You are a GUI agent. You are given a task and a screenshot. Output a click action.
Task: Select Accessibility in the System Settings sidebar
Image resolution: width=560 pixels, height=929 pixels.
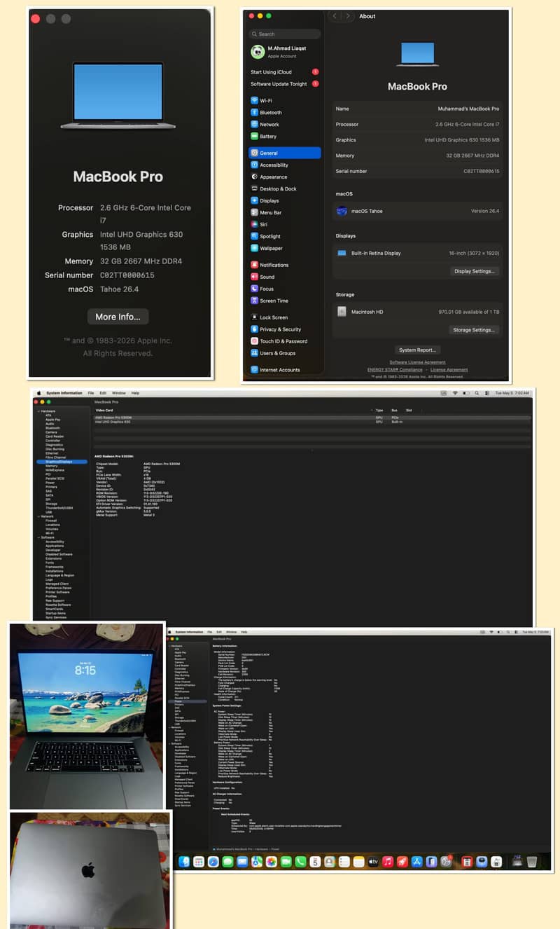284,165
